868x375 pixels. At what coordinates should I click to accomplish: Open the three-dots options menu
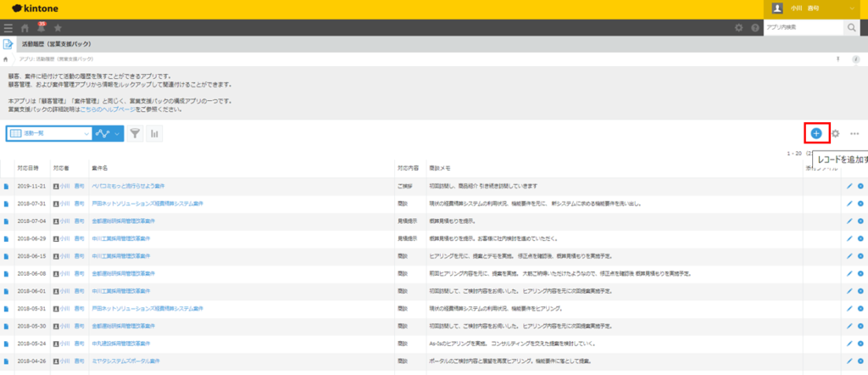(x=854, y=134)
